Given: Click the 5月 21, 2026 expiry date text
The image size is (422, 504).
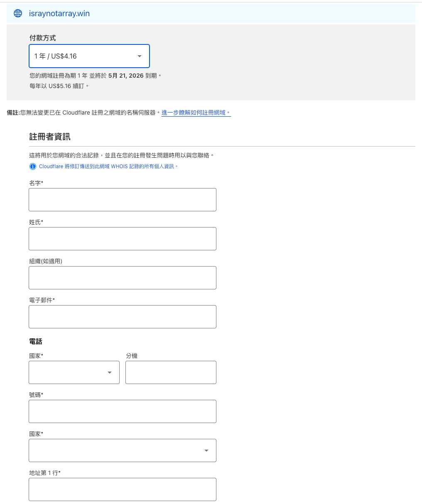Looking at the screenshot, I should point(126,76).
